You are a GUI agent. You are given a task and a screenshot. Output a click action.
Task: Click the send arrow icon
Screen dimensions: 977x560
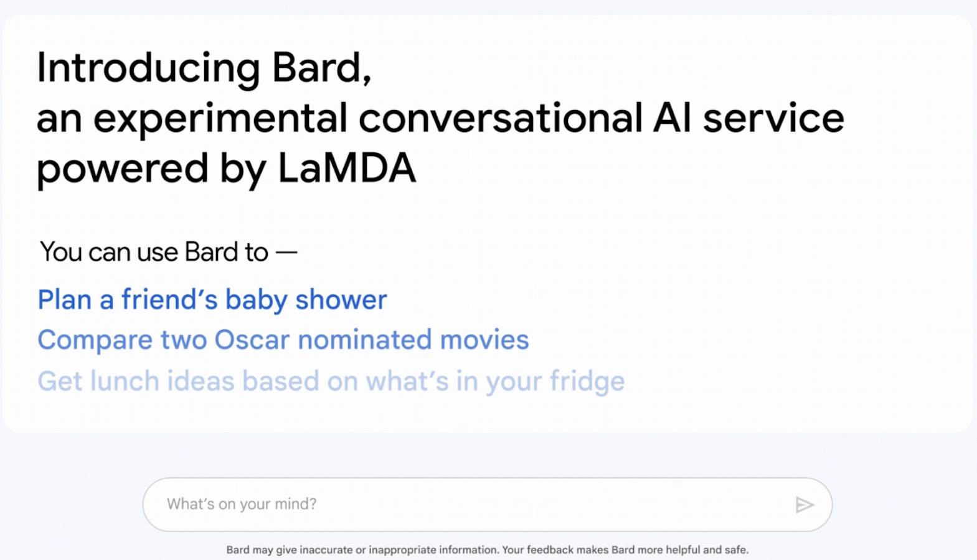click(805, 505)
